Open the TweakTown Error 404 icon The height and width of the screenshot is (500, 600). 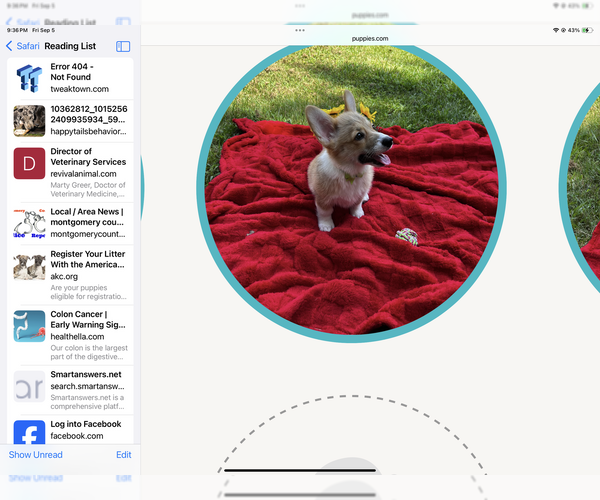coord(29,79)
